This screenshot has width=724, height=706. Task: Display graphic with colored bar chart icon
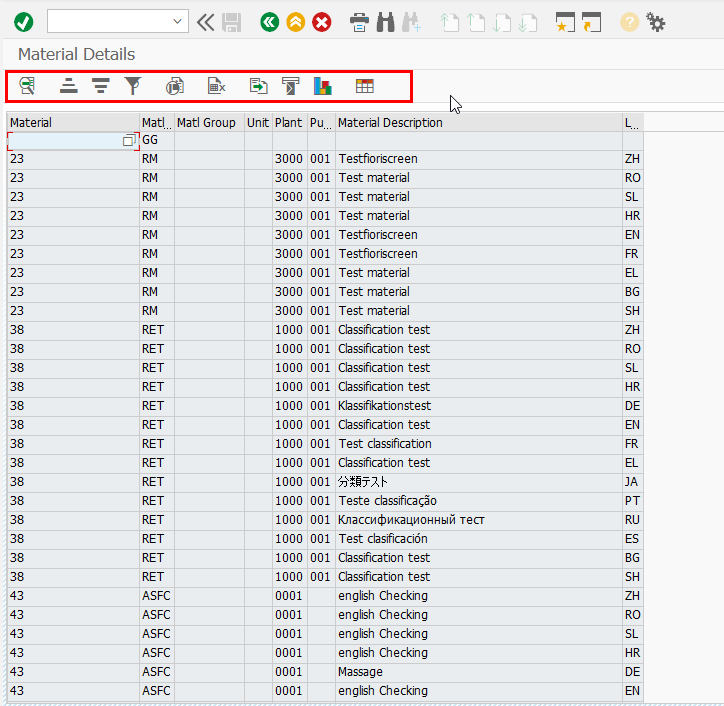coord(323,86)
